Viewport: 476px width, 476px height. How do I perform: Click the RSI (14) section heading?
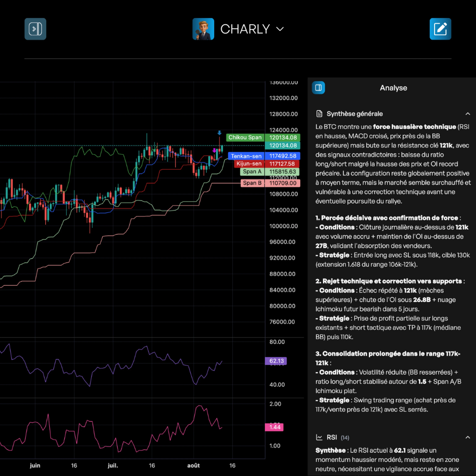click(338, 437)
